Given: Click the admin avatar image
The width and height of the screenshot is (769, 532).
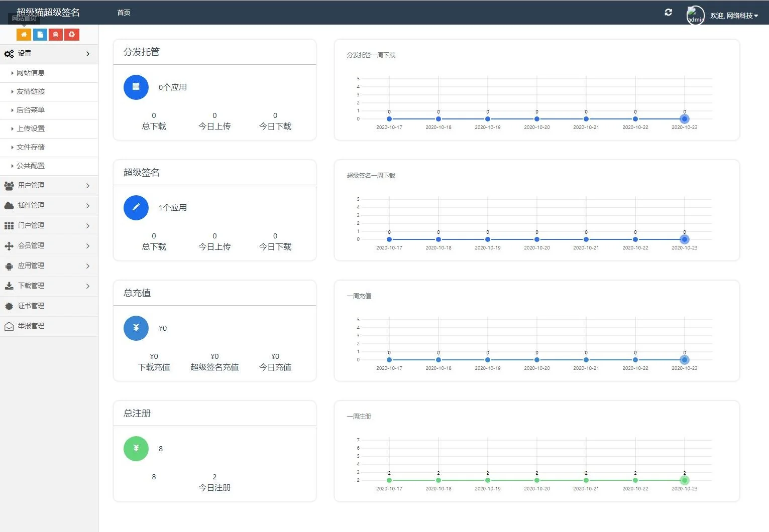Looking at the screenshot, I should 695,15.
